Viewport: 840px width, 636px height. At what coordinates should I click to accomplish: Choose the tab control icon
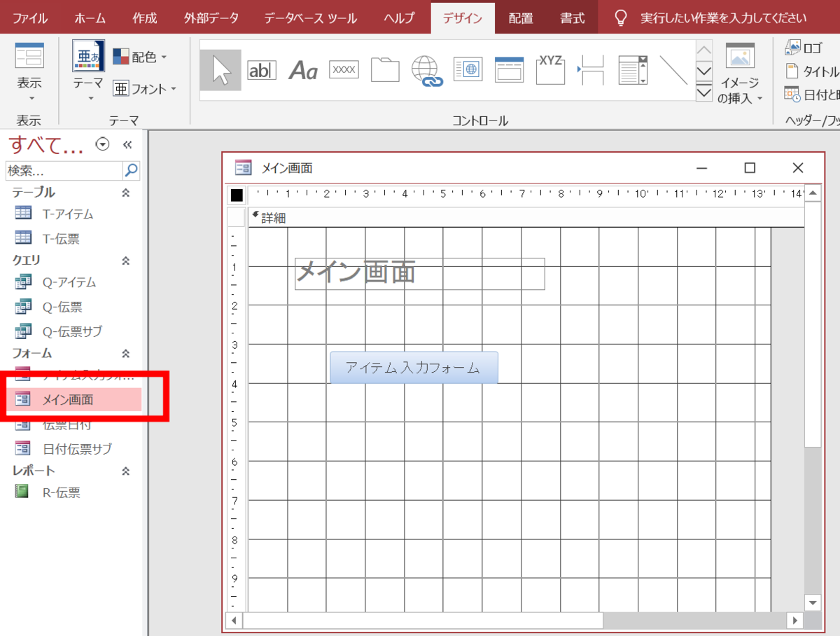385,70
